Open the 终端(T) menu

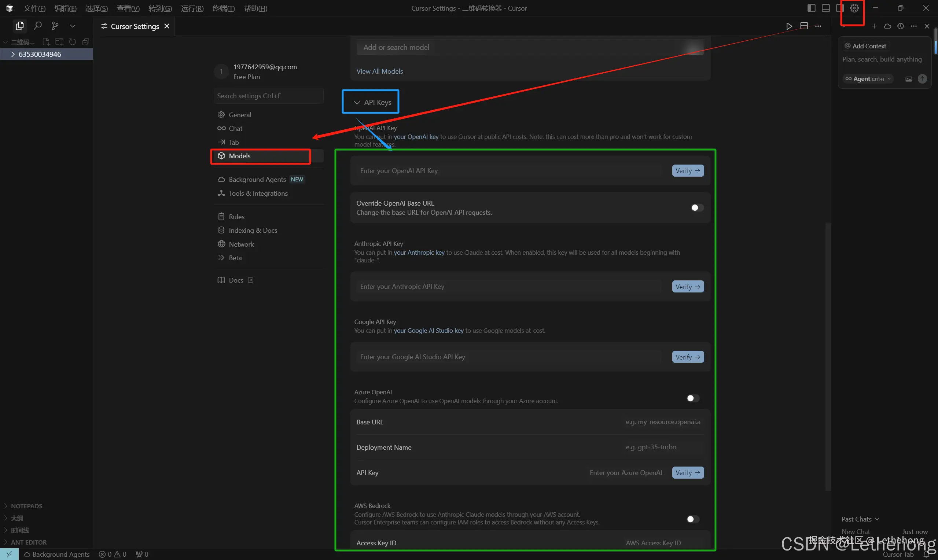click(x=223, y=8)
